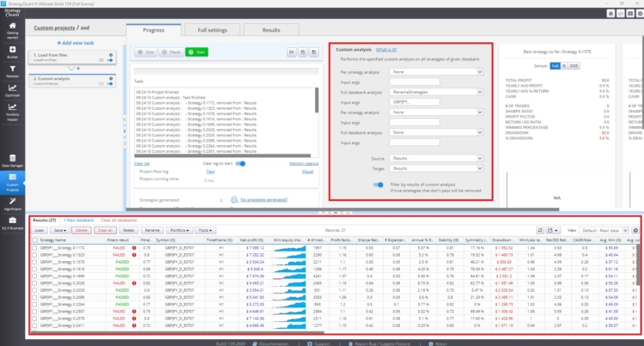644x346 pixels.
Task: Check the box for GBPJPY Strategy 0.1172
Action: pos(35,248)
